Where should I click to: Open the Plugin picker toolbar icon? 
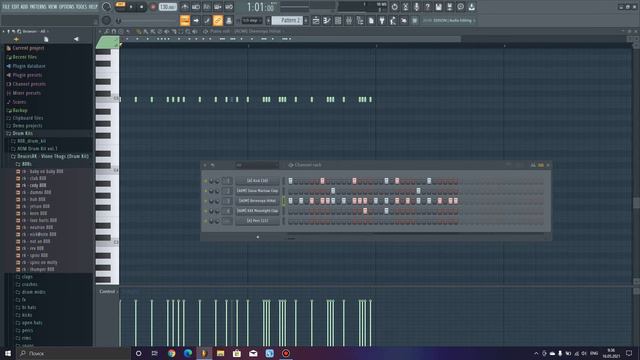[x=382, y=20]
